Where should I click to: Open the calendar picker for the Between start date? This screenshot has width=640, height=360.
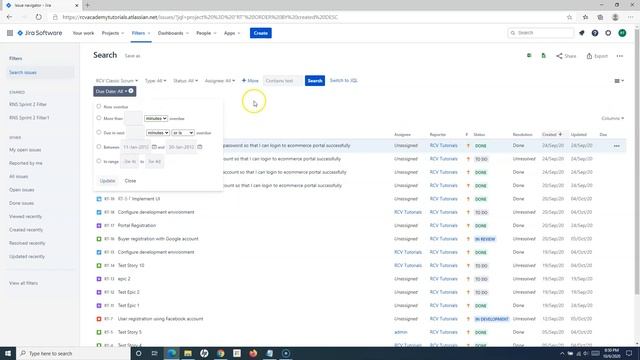point(154,147)
